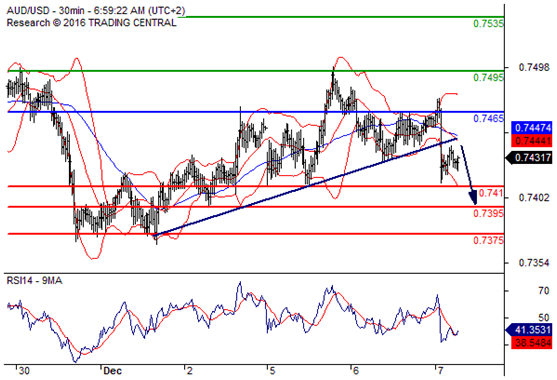Click the RSI14 - 9MA indicator title
The width and height of the screenshot is (557, 380).
coord(34,281)
